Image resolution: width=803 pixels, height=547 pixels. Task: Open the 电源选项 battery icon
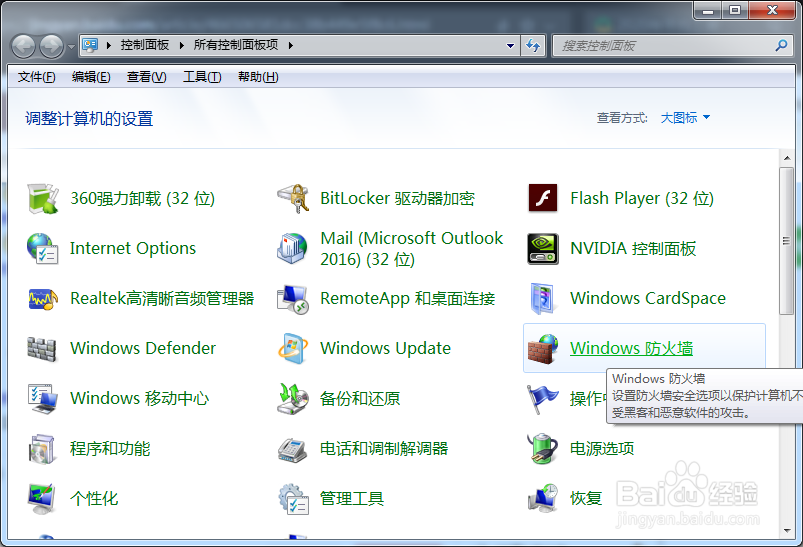click(x=543, y=449)
